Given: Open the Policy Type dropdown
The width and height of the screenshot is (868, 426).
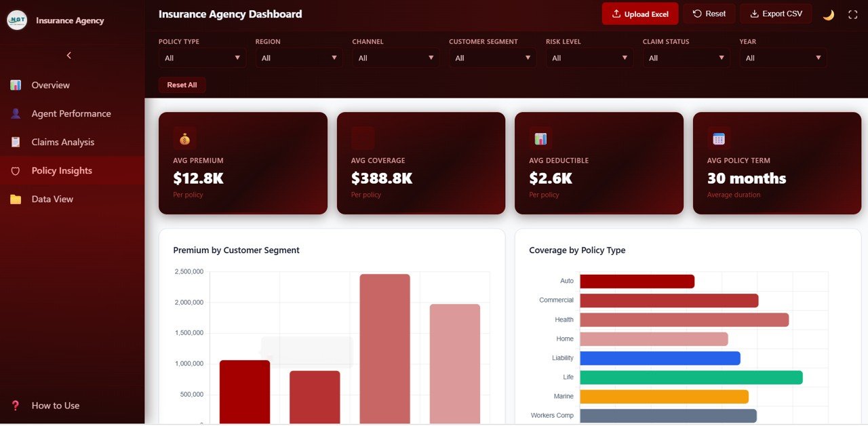Looking at the screenshot, I should (x=202, y=58).
